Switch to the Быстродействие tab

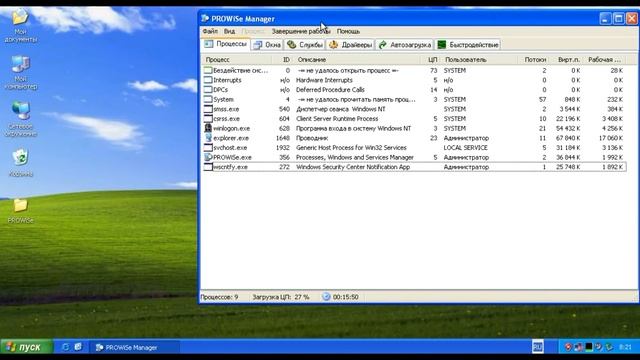coord(468,45)
